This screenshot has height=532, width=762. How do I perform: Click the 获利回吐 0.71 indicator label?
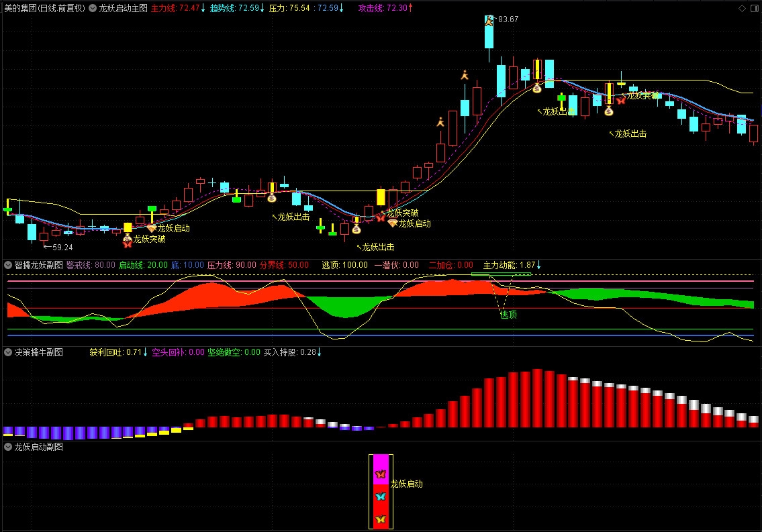tap(118, 352)
